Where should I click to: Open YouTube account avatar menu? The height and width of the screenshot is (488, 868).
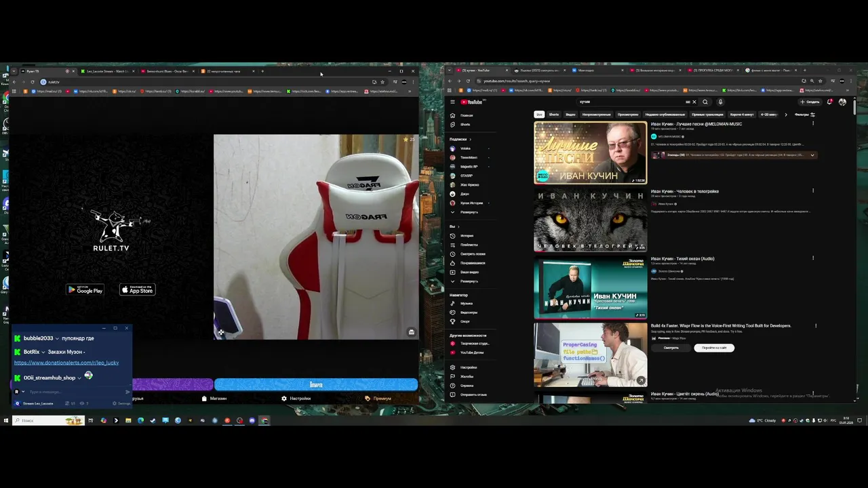point(842,102)
